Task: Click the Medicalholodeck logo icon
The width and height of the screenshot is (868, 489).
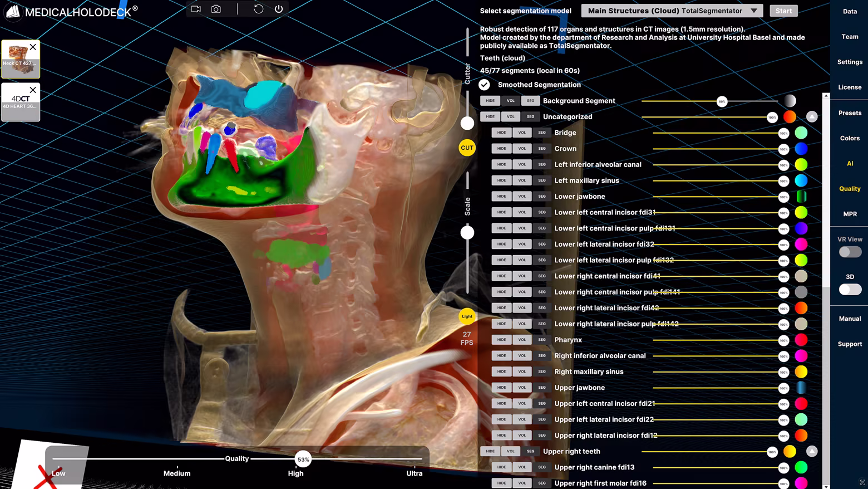Action: click(x=12, y=11)
